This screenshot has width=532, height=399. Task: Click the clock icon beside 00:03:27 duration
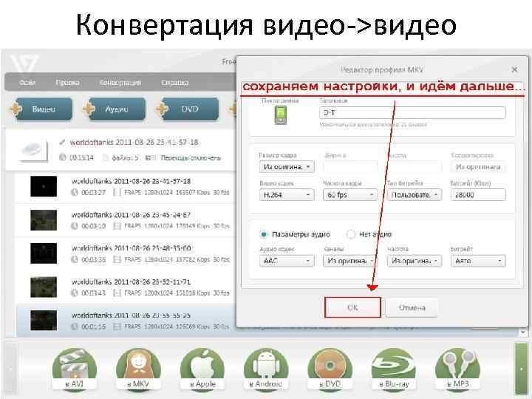[75, 192]
